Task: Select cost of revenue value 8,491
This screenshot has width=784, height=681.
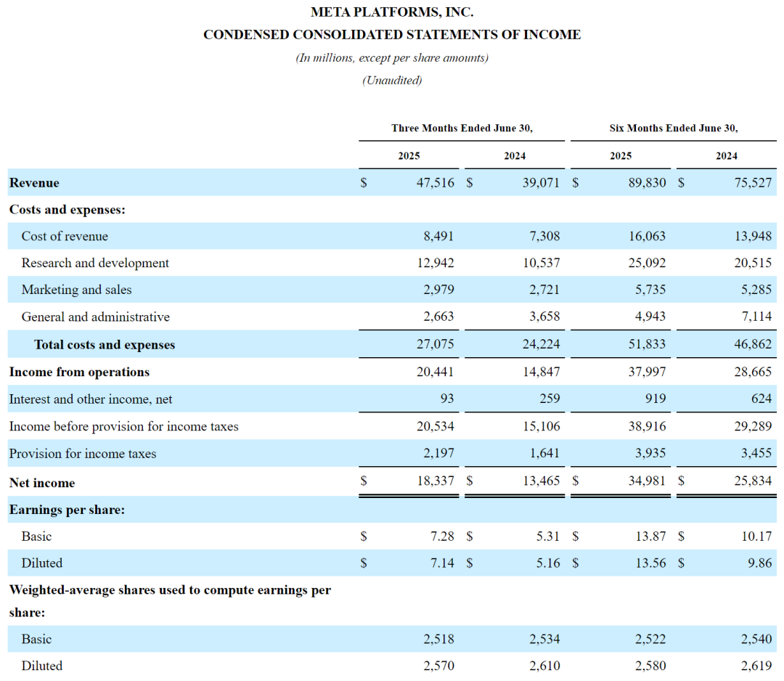Action: tap(438, 236)
